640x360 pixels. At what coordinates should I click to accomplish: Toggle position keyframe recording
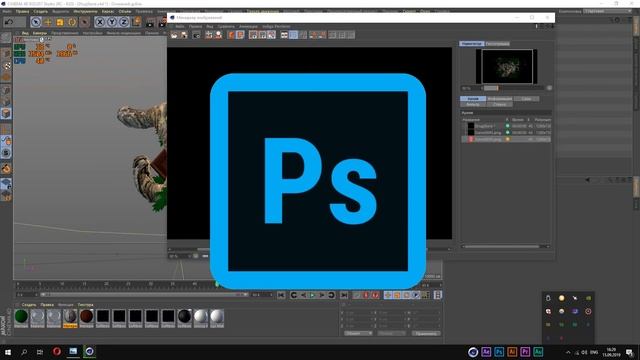pyautogui.click(x=388, y=295)
